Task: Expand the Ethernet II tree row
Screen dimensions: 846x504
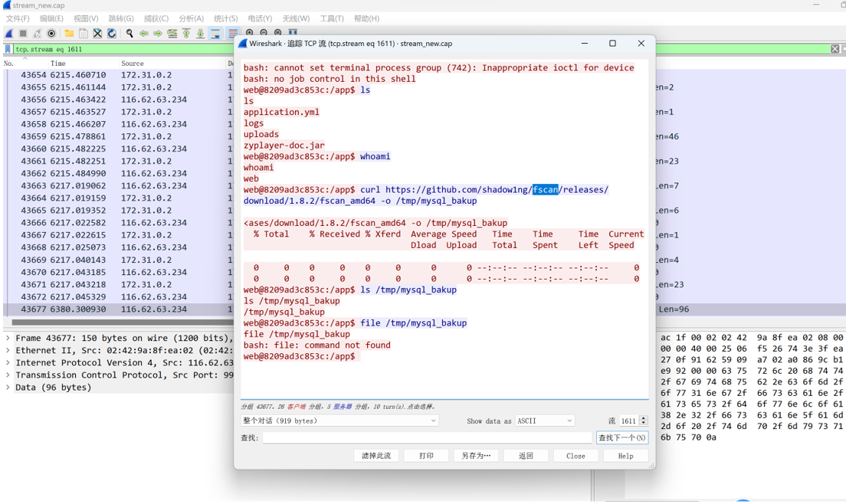Action: 8,350
